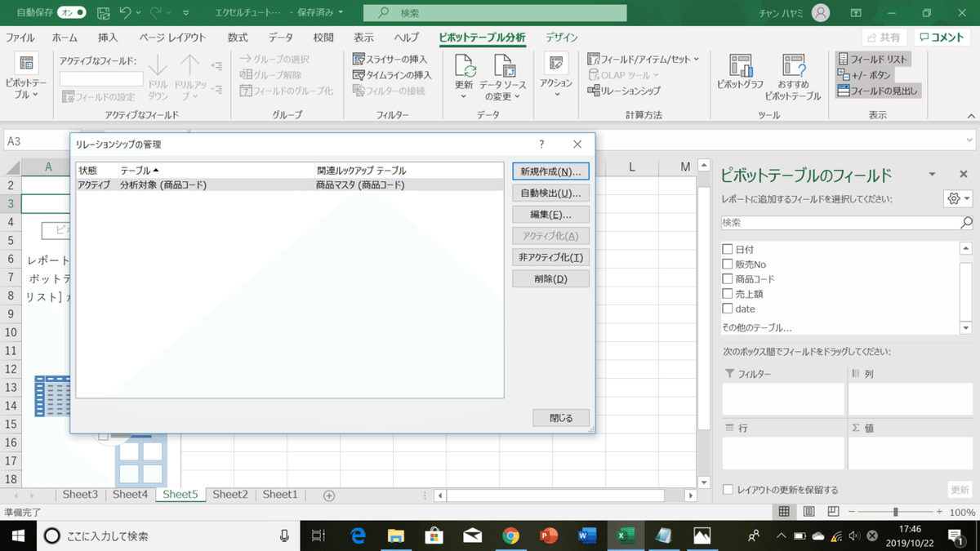Select the Sheet3 worksheet tab
The width and height of the screenshot is (980, 551).
pyautogui.click(x=80, y=495)
